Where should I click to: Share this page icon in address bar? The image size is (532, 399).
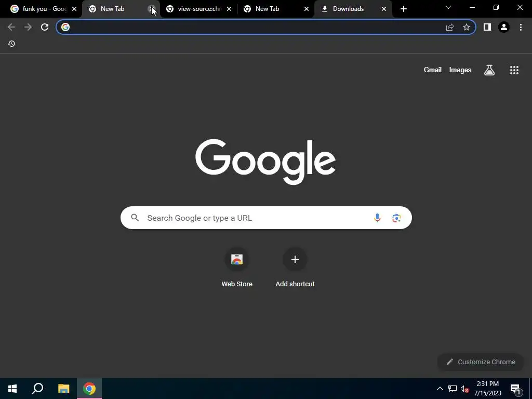tap(450, 27)
